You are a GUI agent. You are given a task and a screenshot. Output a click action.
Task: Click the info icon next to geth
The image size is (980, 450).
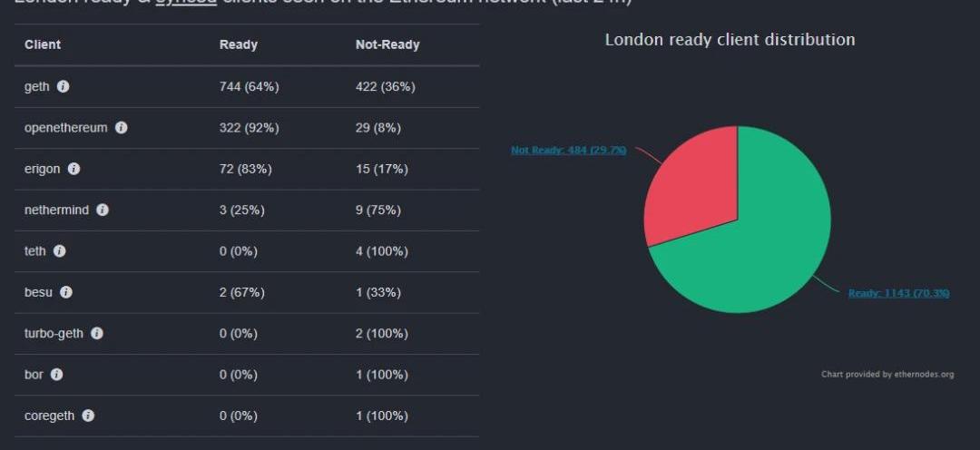click(x=64, y=87)
